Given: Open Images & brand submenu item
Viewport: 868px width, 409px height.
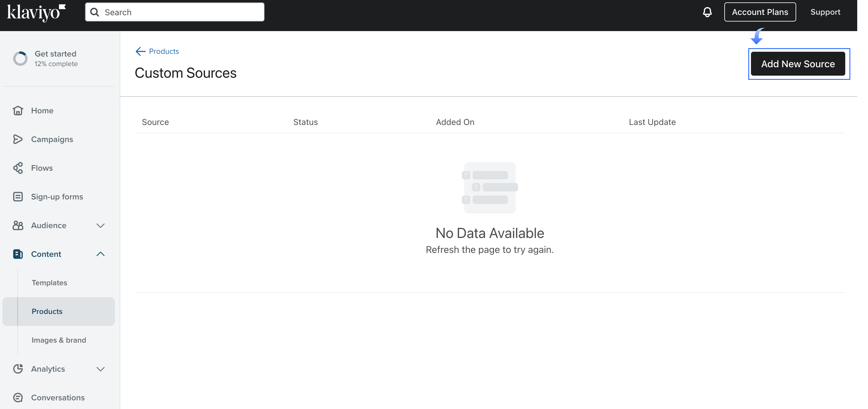Looking at the screenshot, I should pos(59,340).
